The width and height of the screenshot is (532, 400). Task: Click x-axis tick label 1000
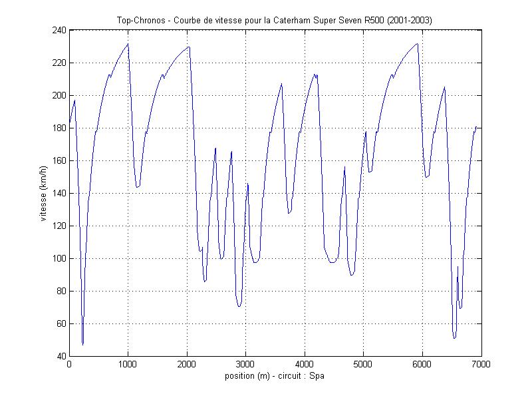click(x=128, y=364)
